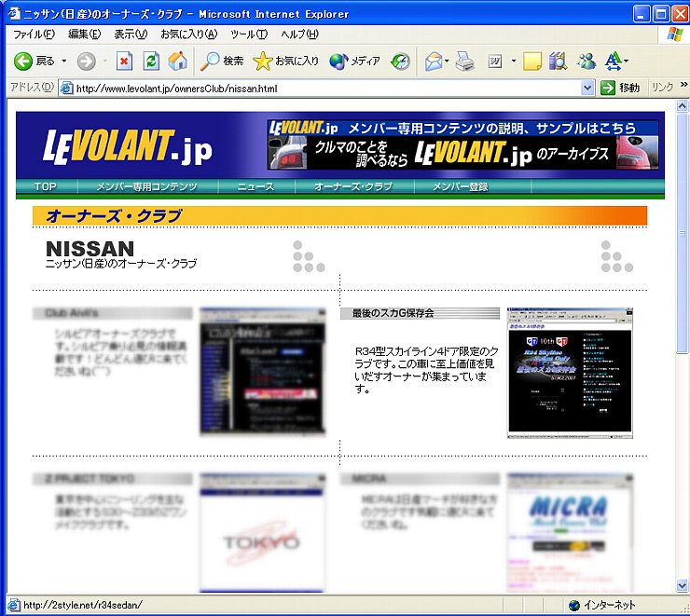This screenshot has height=616, width=690.
Task: Click the TOP navigation tab
Action: pyautogui.click(x=46, y=186)
